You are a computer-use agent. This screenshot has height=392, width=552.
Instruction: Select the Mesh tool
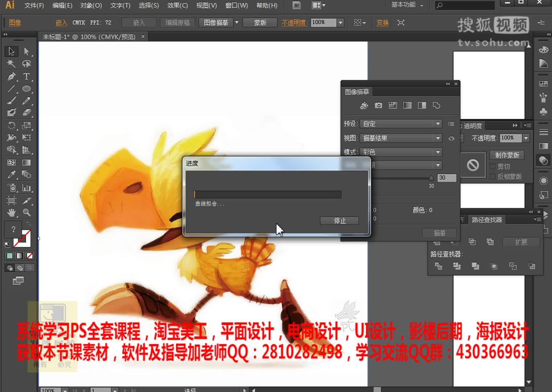(11, 162)
